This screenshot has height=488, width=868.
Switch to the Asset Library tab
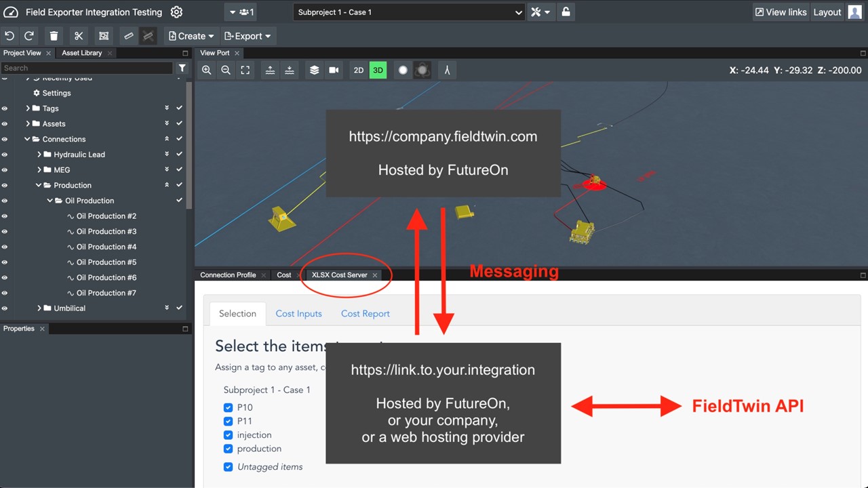point(81,53)
